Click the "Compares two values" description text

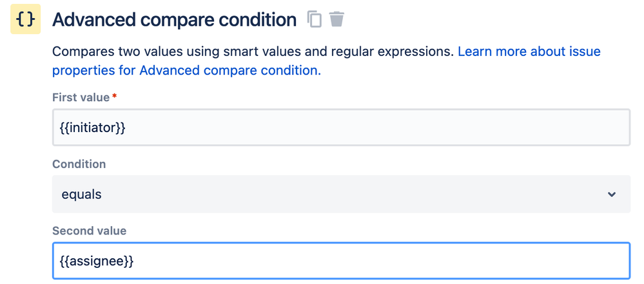click(122, 52)
